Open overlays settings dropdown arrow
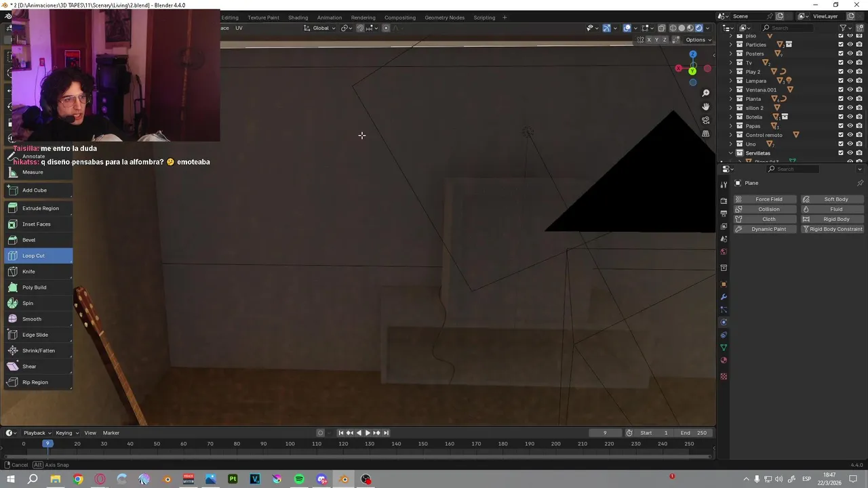This screenshot has height=488, width=868. (636, 28)
